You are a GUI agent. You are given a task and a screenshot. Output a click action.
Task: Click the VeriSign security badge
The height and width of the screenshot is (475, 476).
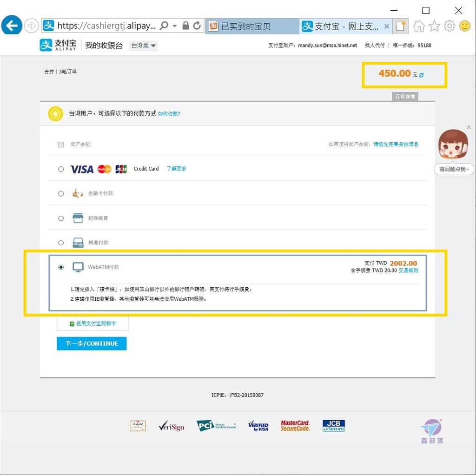pyautogui.click(x=171, y=427)
